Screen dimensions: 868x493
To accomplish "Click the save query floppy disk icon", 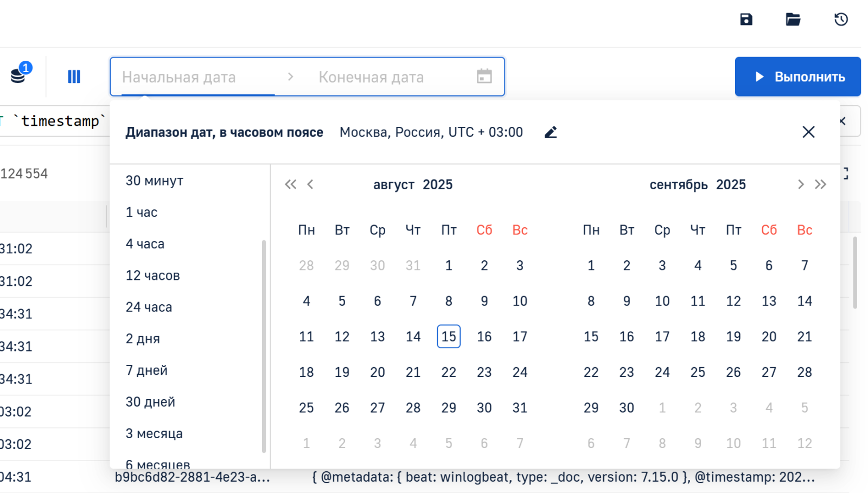I will pyautogui.click(x=746, y=20).
